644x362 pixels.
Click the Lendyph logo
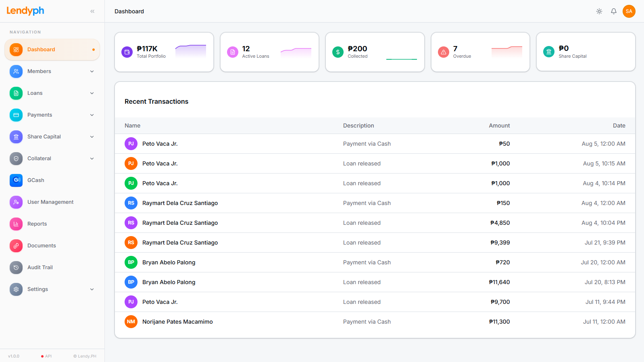point(25,11)
